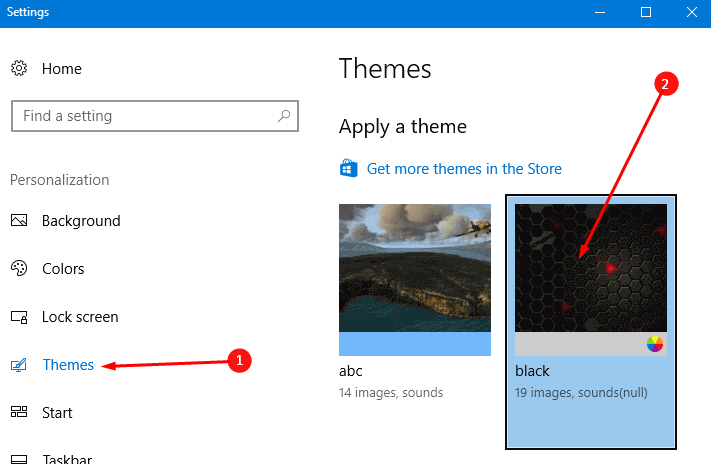The image size is (711, 464).
Task: Click the Lock screen icon in sidebar
Action: click(19, 317)
